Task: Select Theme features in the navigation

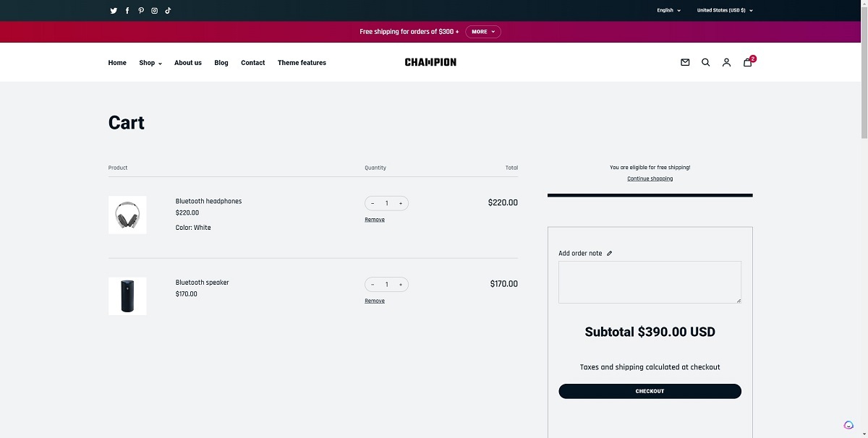Action: (302, 63)
